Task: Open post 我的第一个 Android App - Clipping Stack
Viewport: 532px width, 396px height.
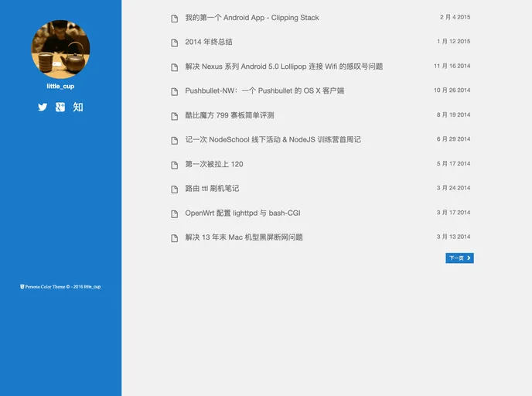Action: coord(252,18)
